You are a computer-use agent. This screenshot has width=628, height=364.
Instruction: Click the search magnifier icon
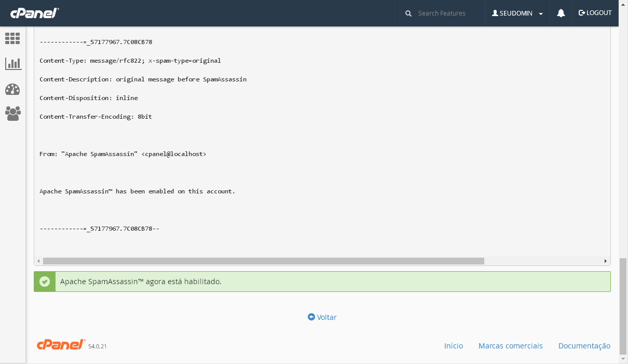(x=408, y=13)
